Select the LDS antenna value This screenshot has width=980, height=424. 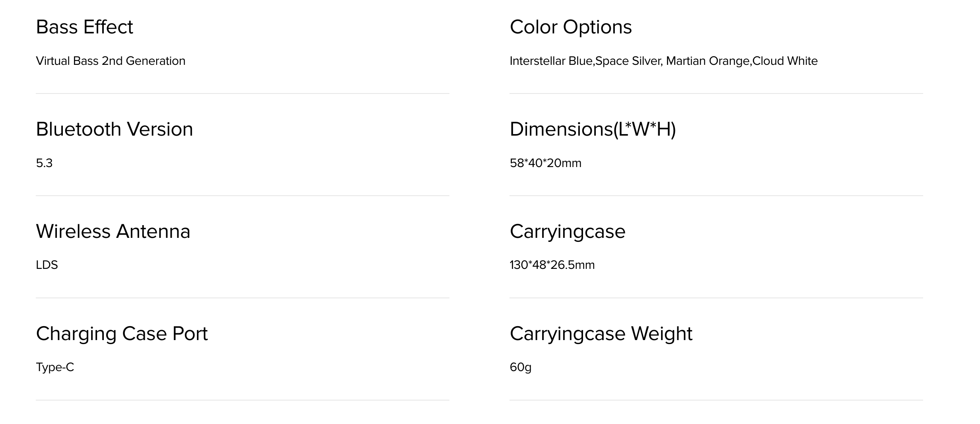pos(47,265)
